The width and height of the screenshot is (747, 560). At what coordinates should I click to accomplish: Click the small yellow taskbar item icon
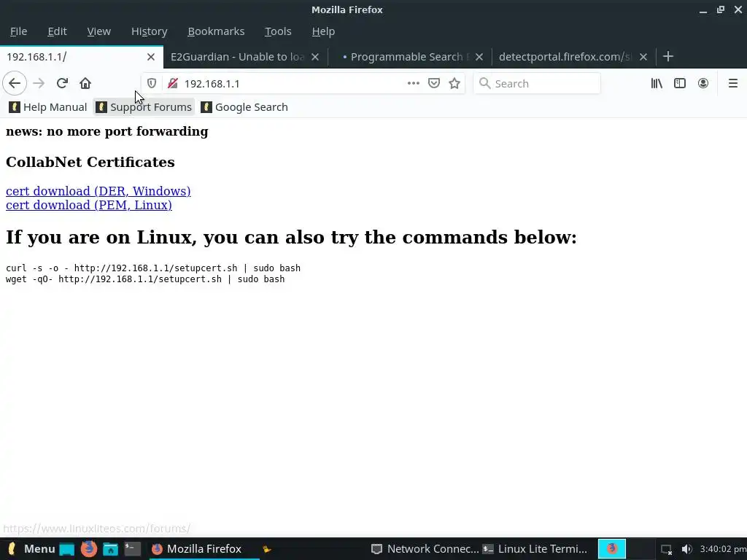click(x=267, y=550)
